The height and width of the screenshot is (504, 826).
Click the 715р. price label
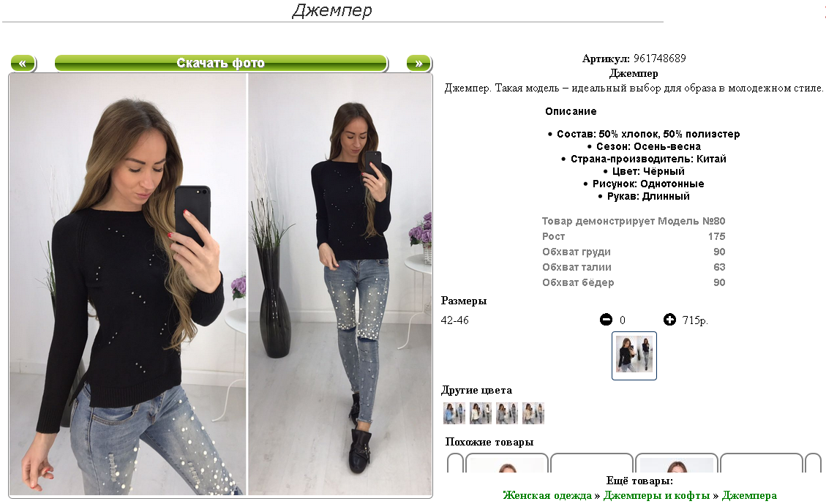point(695,320)
